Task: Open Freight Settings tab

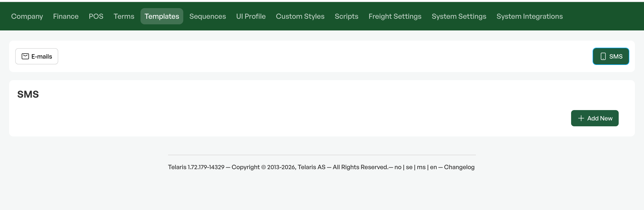Action: (395, 16)
